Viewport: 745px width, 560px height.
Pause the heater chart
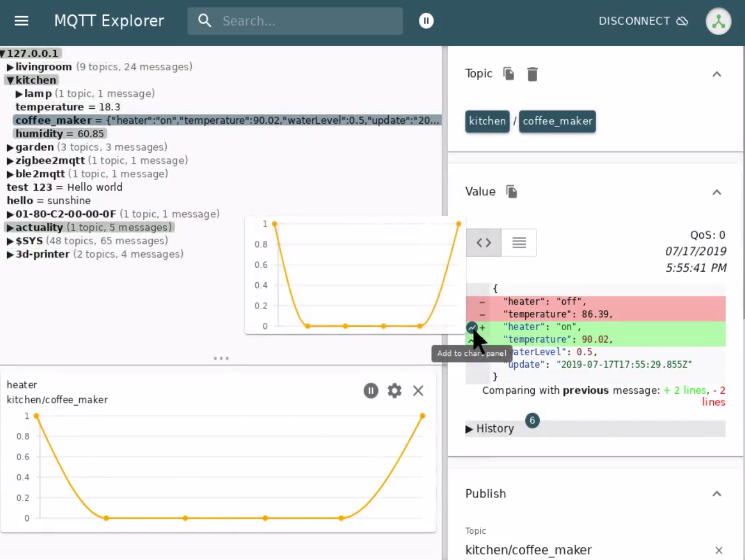click(x=371, y=390)
